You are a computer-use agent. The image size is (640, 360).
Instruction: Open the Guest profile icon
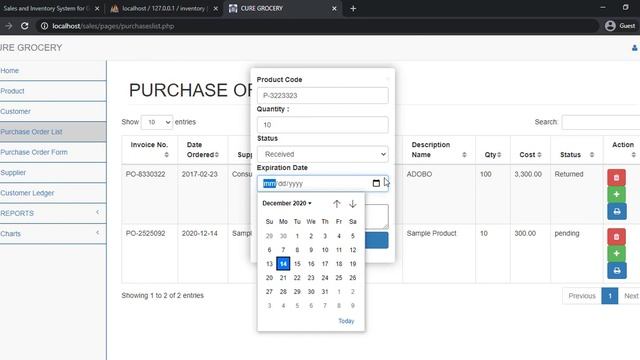[x=610, y=26]
